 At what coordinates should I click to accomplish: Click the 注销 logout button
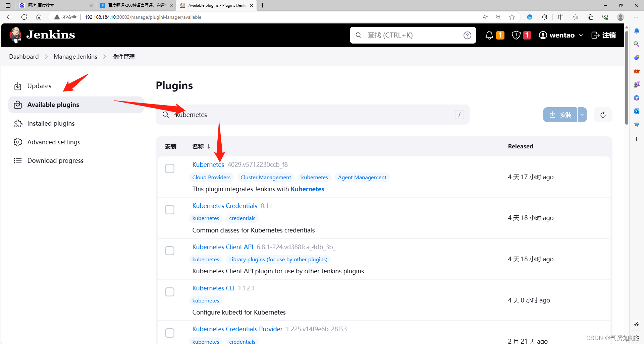point(603,35)
